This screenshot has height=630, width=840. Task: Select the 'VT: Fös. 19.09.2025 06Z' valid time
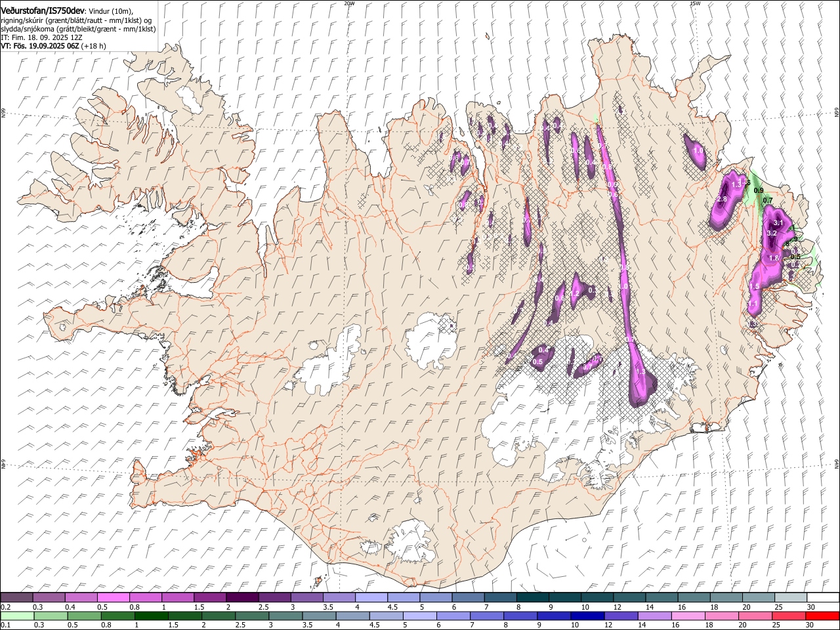coord(40,46)
